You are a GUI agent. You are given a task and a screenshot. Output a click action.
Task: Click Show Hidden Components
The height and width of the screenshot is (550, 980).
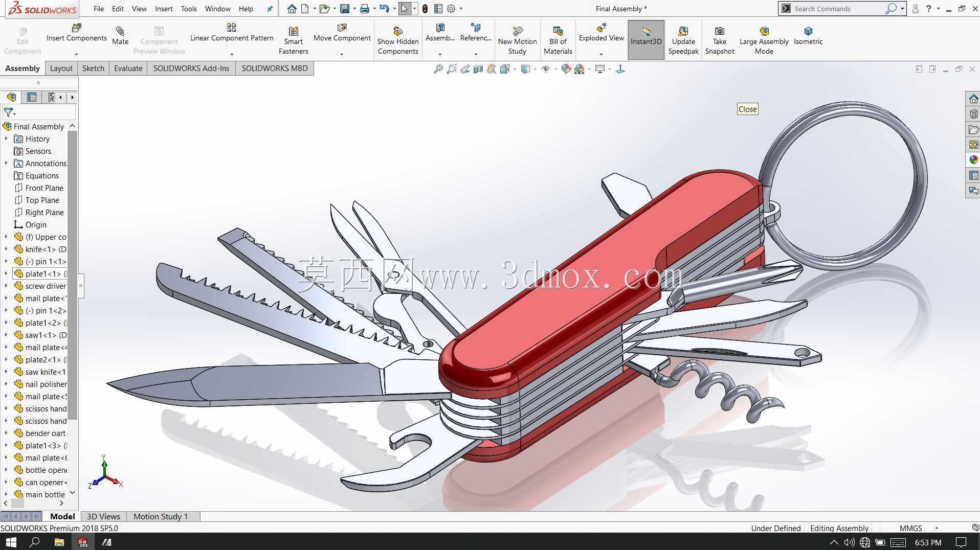[x=398, y=40]
